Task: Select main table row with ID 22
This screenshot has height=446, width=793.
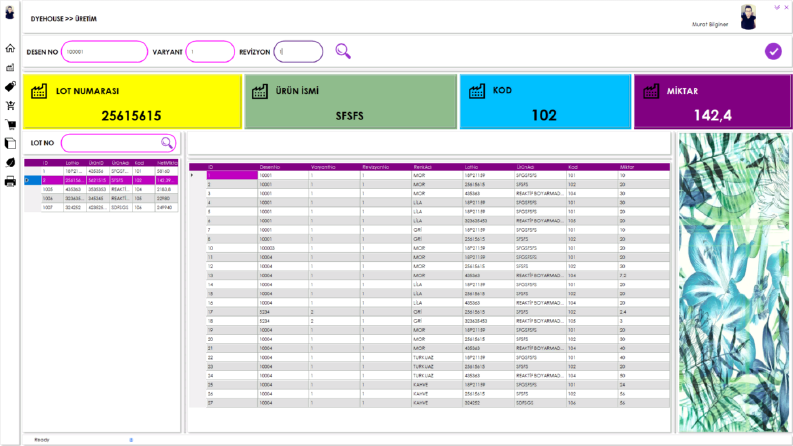Action: click(x=429, y=357)
